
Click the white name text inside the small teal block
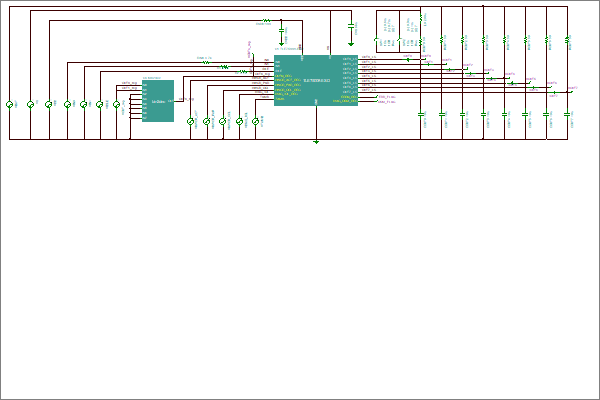pyautogui.click(x=158, y=101)
